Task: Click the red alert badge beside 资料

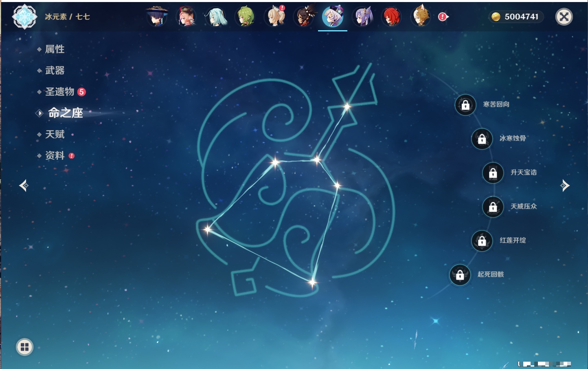Action: (x=72, y=156)
